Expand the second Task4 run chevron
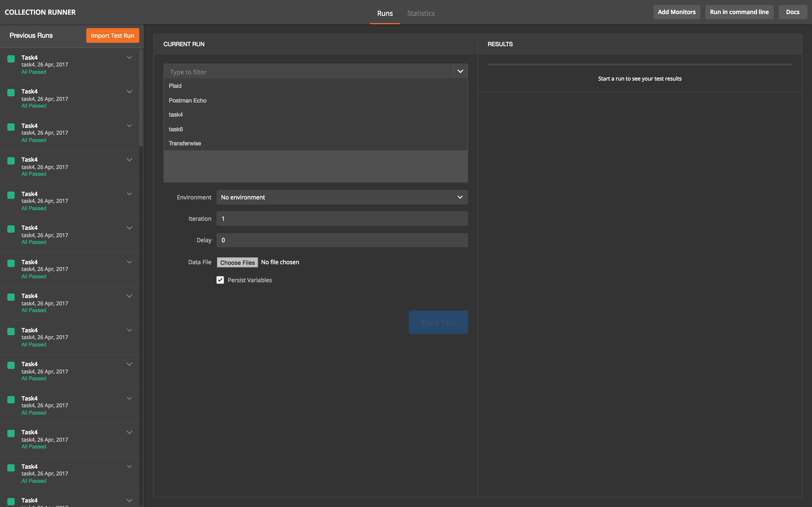Screen dimensions: 812x507 (x=129, y=92)
